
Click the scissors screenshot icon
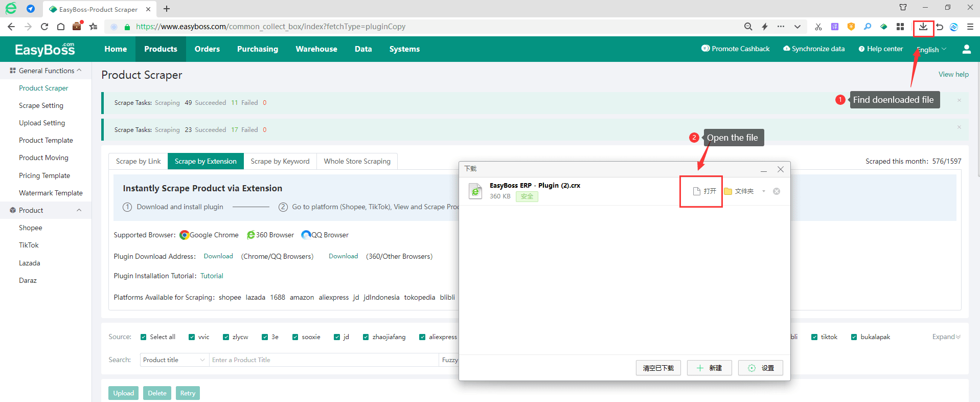(x=818, y=27)
